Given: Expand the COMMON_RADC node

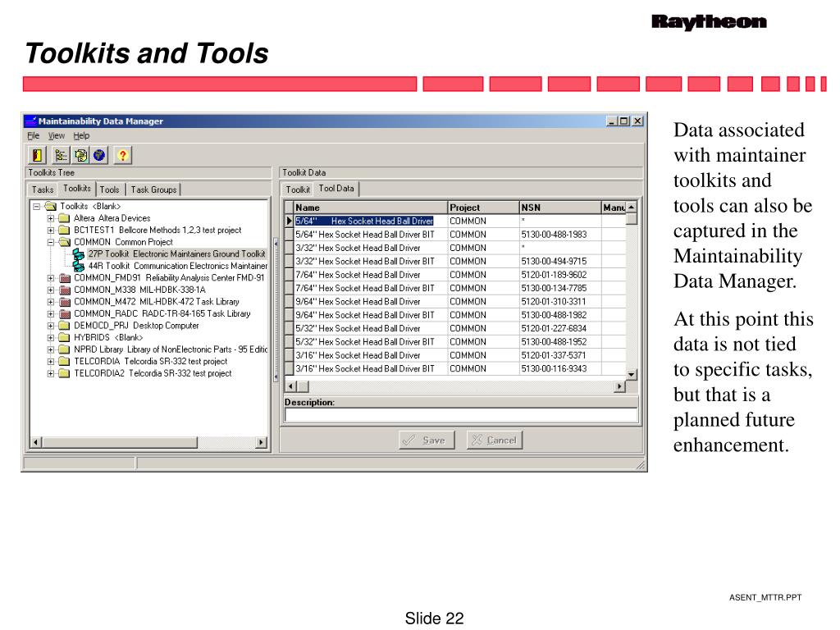Looking at the screenshot, I should (50, 314).
